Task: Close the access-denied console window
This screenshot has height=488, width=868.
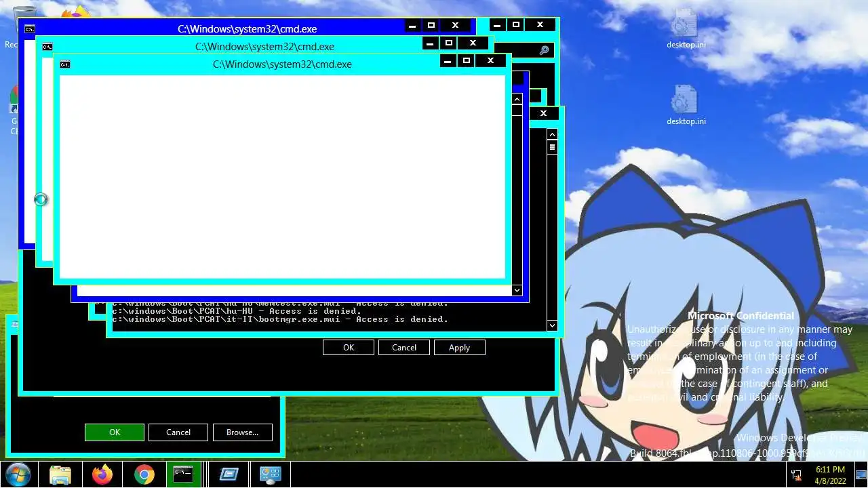Action: pos(543,113)
